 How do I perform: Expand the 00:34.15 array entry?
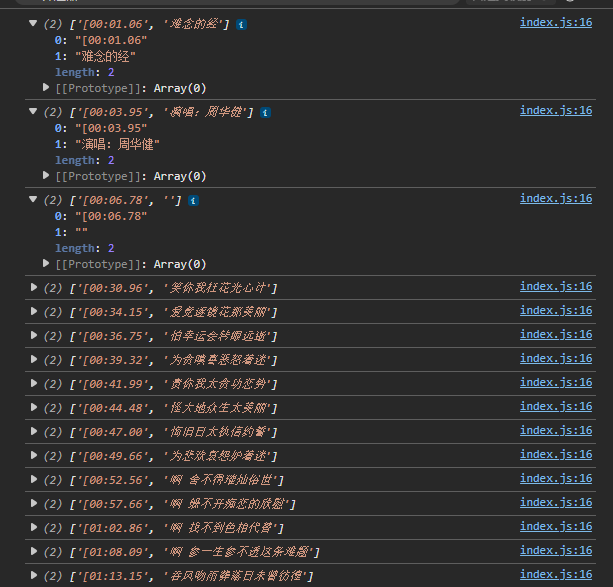[x=34, y=311]
